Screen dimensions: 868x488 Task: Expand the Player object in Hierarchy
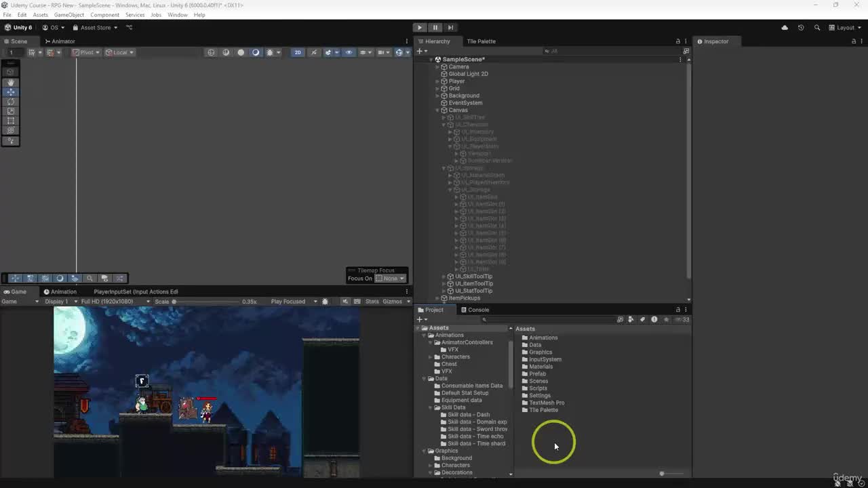pyautogui.click(x=437, y=81)
